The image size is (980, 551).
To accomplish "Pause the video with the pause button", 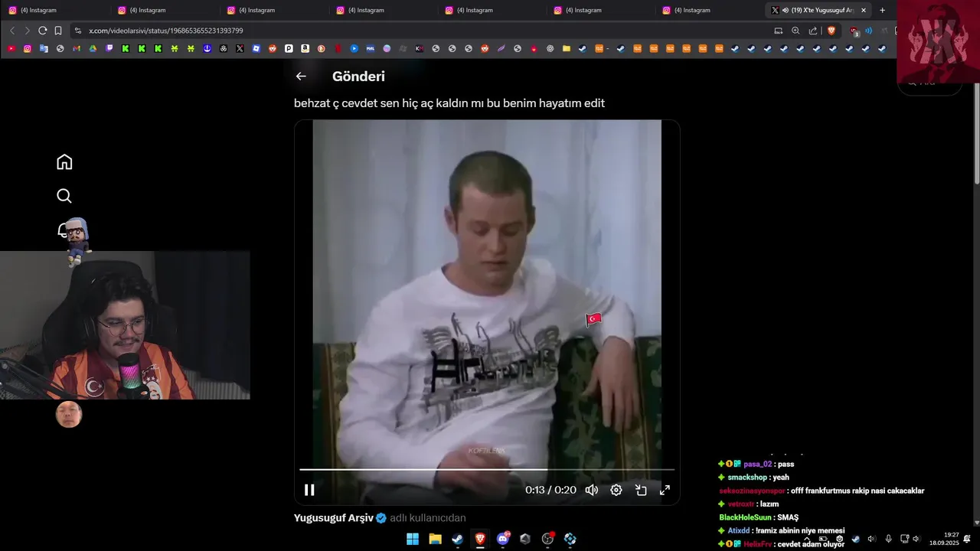I will tap(309, 490).
